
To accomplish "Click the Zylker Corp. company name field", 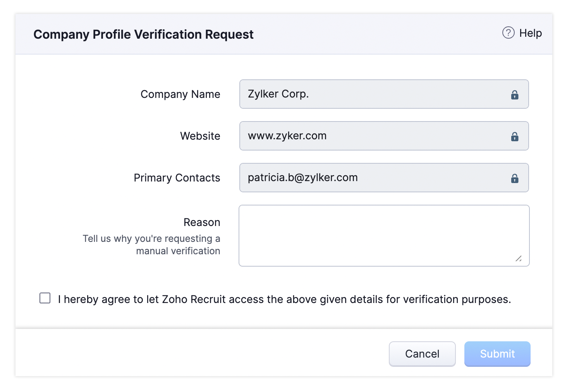I will [x=372, y=94].
